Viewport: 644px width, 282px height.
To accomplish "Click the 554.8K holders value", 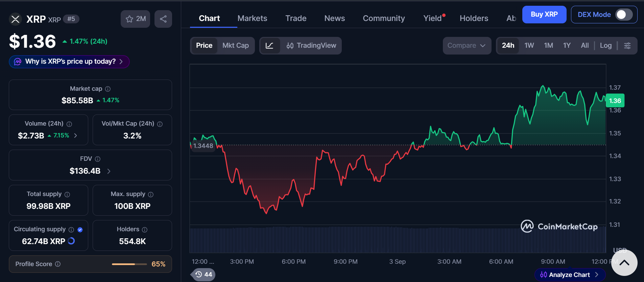I will click(x=132, y=241).
